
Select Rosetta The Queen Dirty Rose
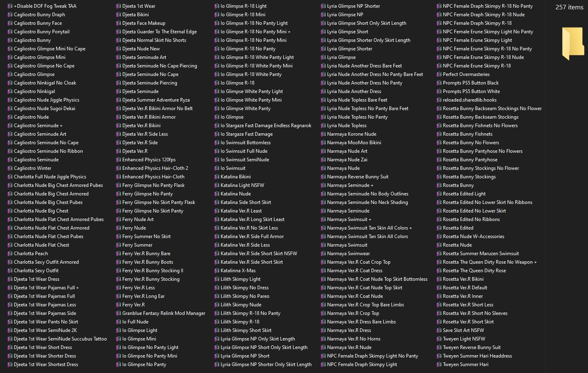[x=475, y=271]
